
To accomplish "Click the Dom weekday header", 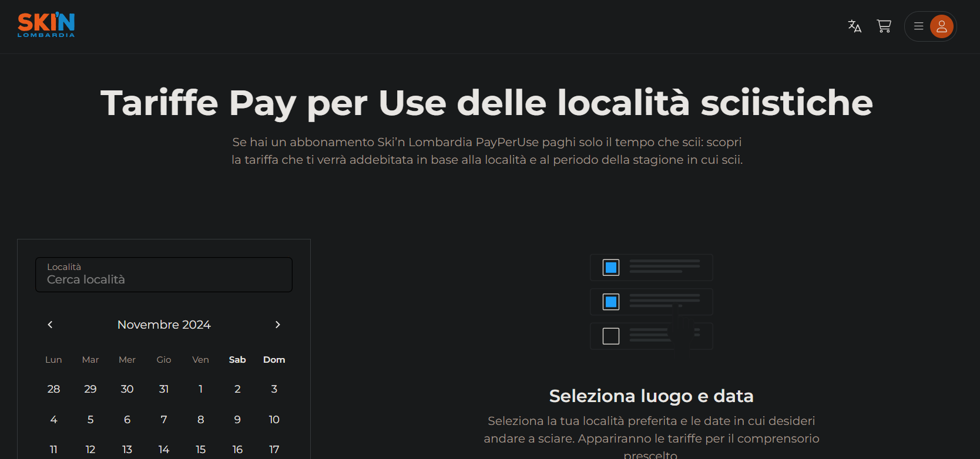I will click(x=274, y=360).
